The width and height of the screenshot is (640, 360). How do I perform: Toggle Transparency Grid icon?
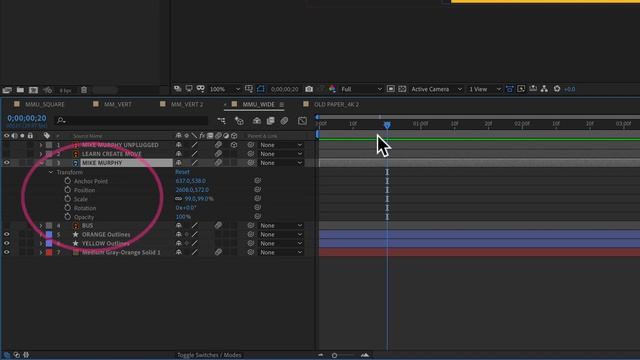click(402, 89)
